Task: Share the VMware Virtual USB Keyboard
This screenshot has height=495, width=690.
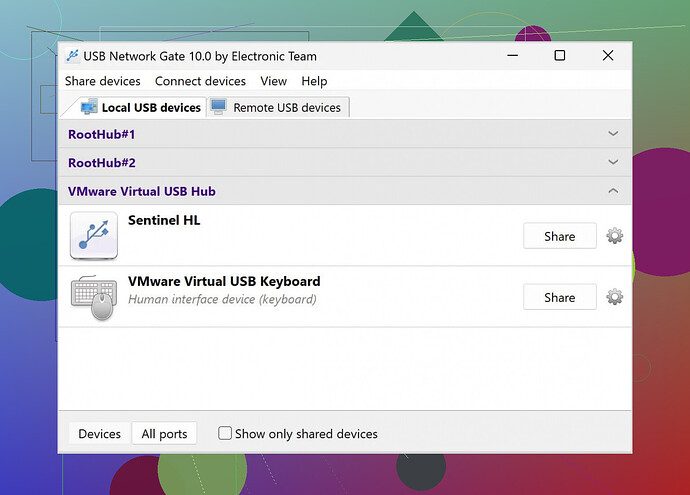Action: click(560, 297)
